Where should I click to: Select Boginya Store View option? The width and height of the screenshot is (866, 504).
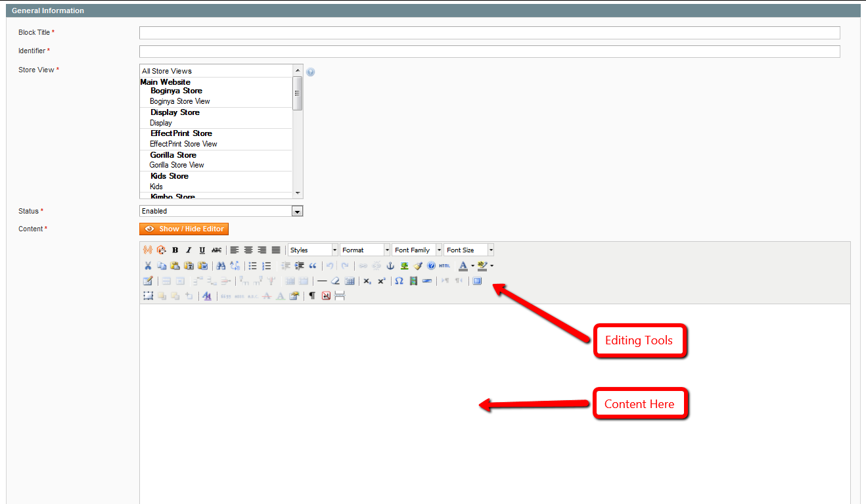pyautogui.click(x=216, y=101)
